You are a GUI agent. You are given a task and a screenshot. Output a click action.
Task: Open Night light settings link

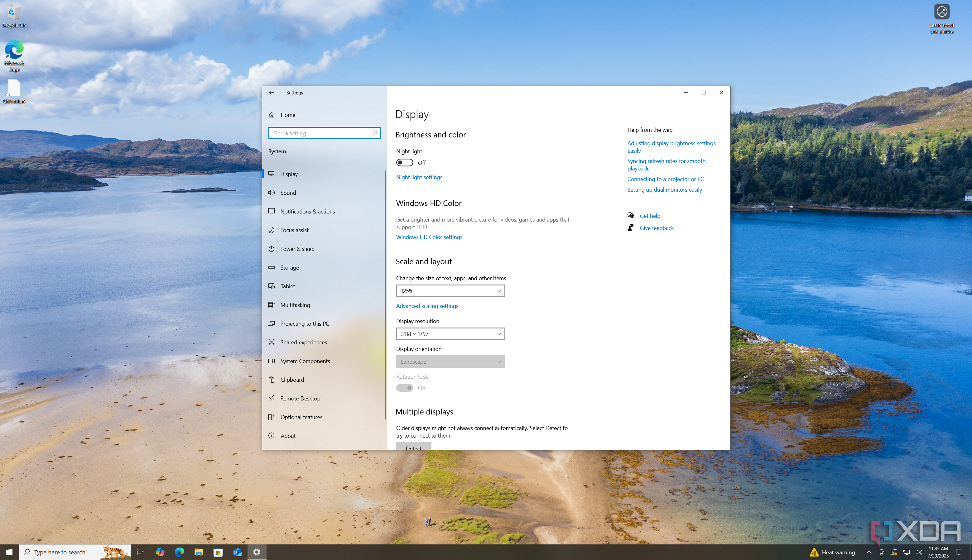[x=419, y=177]
